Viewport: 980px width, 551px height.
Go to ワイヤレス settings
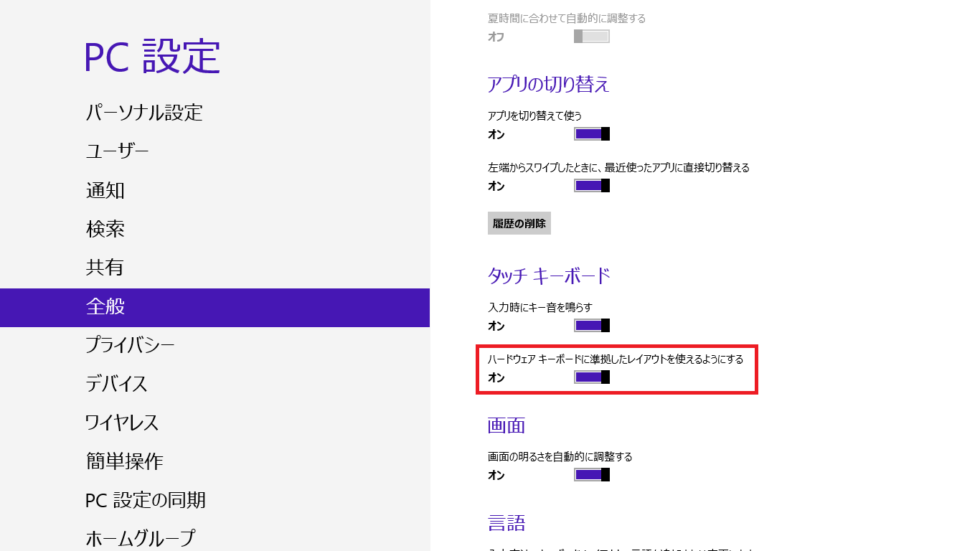(122, 423)
